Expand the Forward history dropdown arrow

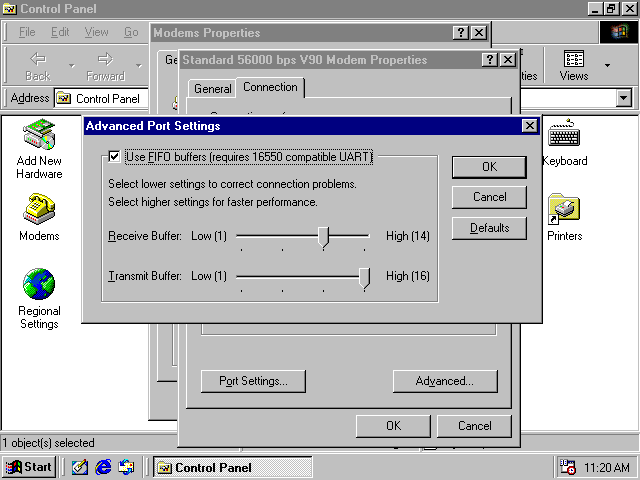point(139,66)
